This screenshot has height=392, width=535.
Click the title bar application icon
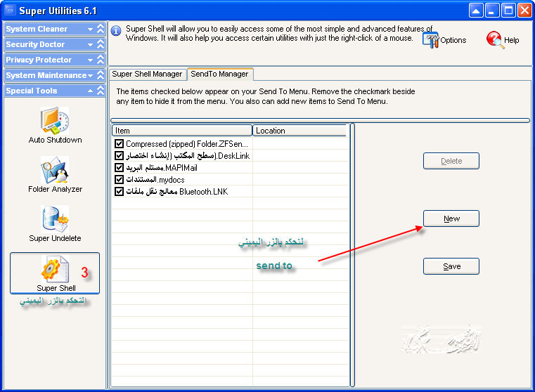pos(10,11)
